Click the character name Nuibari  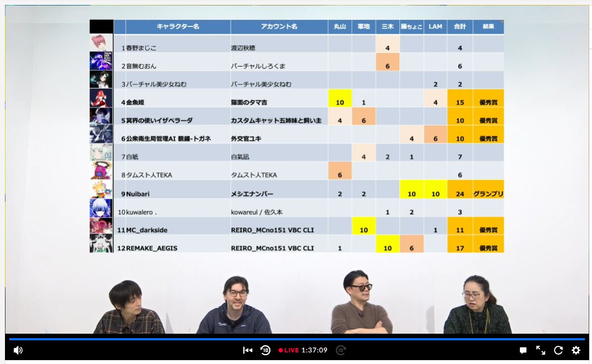pos(138,194)
